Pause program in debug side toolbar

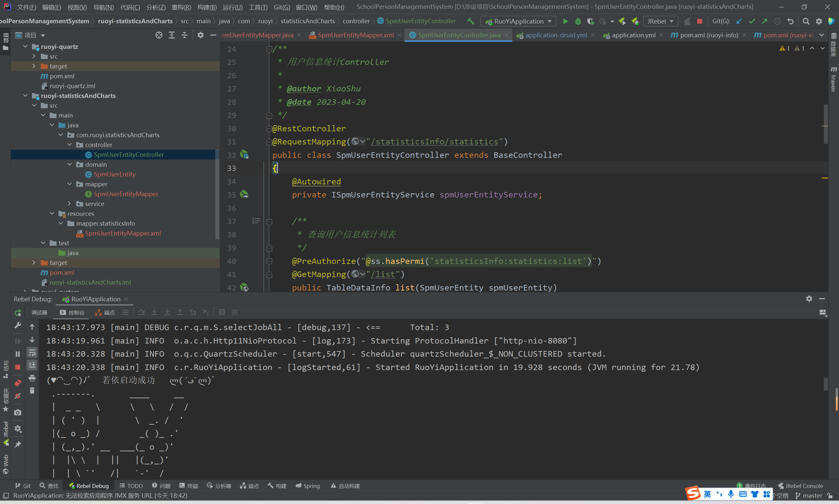pyautogui.click(x=18, y=354)
